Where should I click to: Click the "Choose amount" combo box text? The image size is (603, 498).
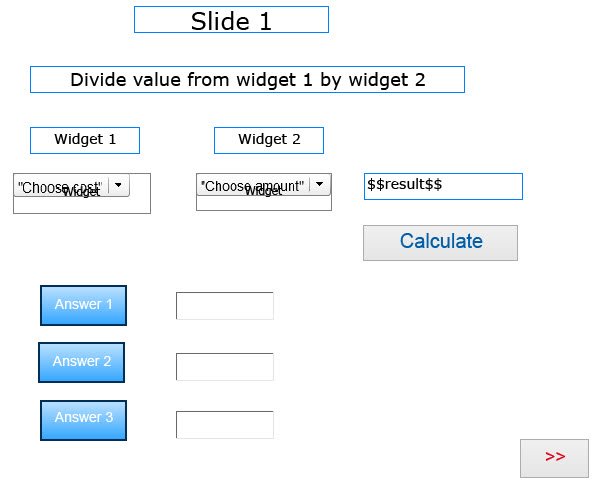(252, 186)
